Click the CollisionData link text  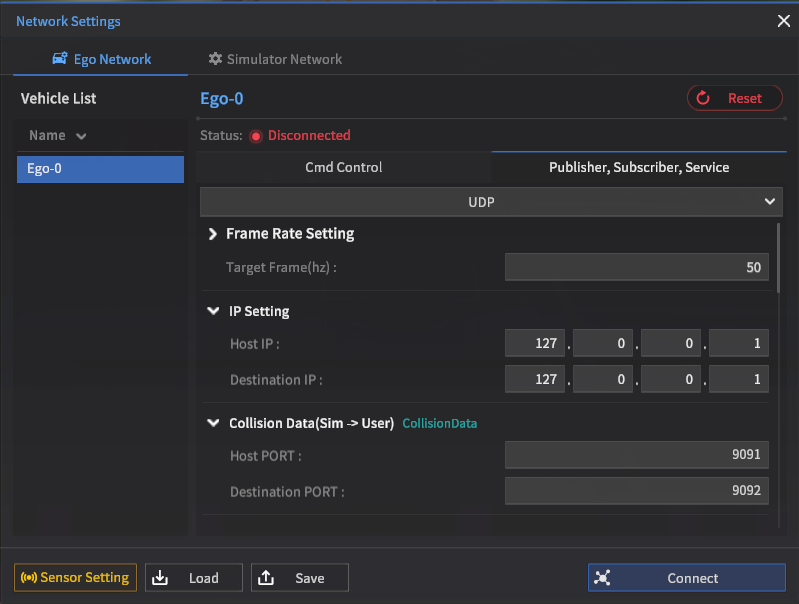pos(440,424)
